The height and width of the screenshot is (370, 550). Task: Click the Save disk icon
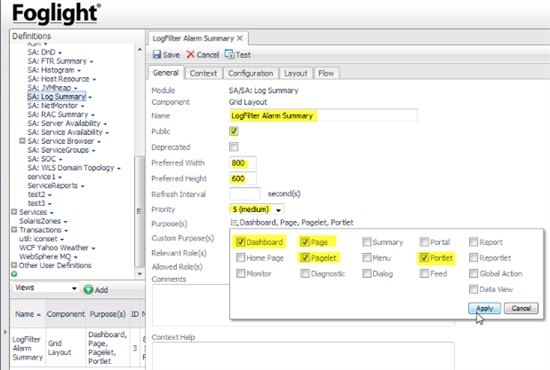156,54
